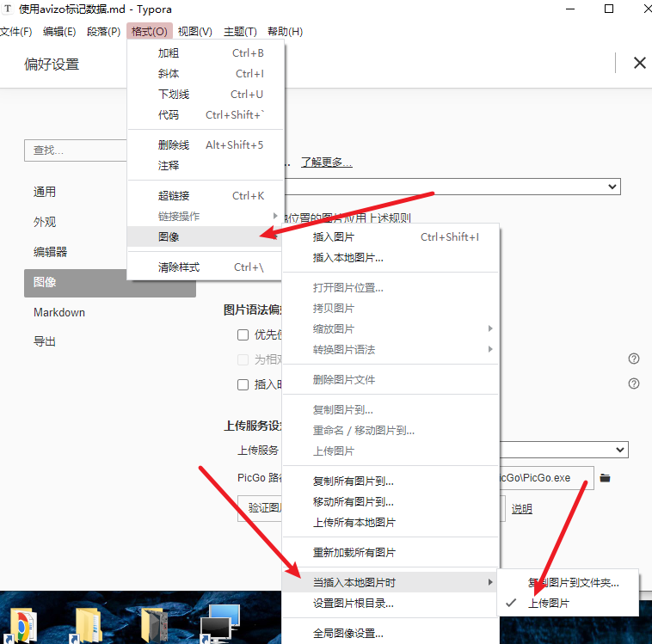Viewport: 652px width, 644px height.
Task: Open 上传服务 dropdown
Action: coord(563,450)
